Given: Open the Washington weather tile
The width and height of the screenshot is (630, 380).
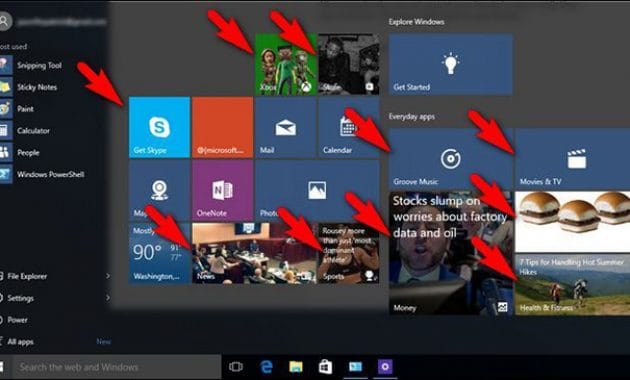Looking at the screenshot, I should pyautogui.click(x=159, y=253).
